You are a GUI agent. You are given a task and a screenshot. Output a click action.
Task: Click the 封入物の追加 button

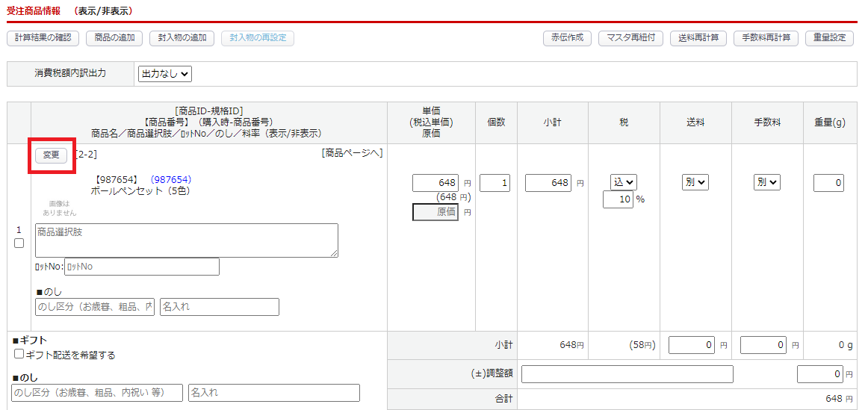[x=182, y=38]
